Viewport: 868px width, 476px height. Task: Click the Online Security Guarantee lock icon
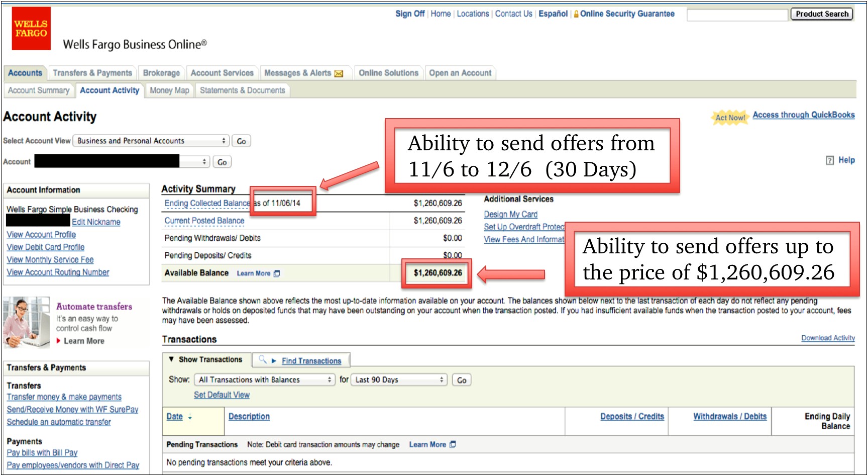[x=576, y=14]
